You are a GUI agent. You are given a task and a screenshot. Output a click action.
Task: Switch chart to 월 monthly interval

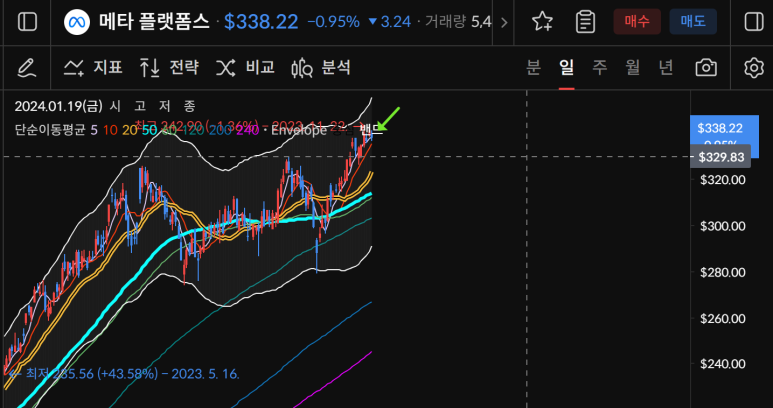(632, 68)
